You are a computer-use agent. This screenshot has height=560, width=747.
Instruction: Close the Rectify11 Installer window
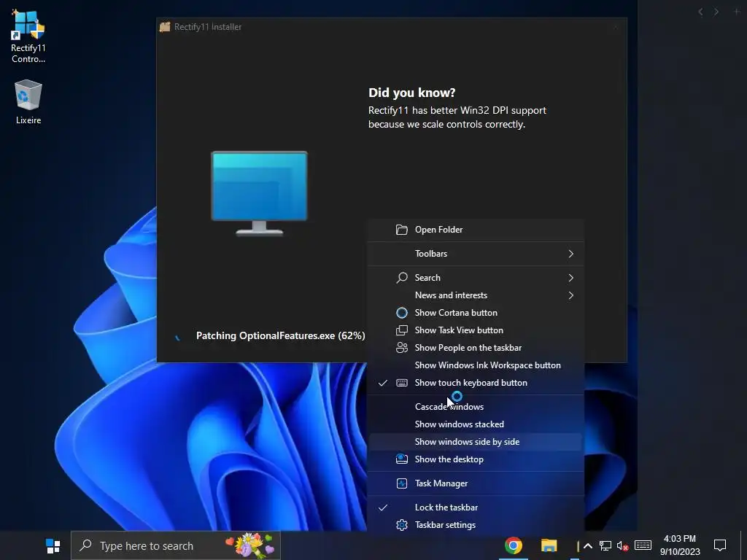(x=615, y=27)
